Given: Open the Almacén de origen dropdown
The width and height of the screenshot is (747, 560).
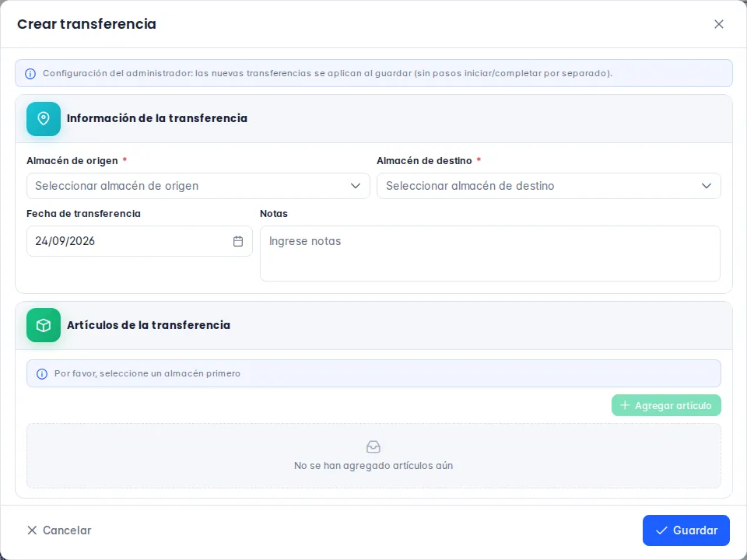Looking at the screenshot, I should [x=198, y=186].
